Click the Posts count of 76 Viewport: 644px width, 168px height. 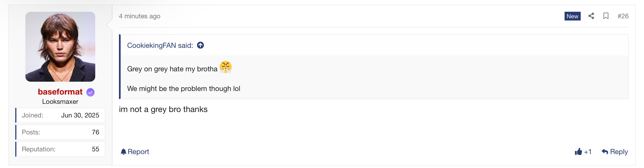click(x=96, y=132)
